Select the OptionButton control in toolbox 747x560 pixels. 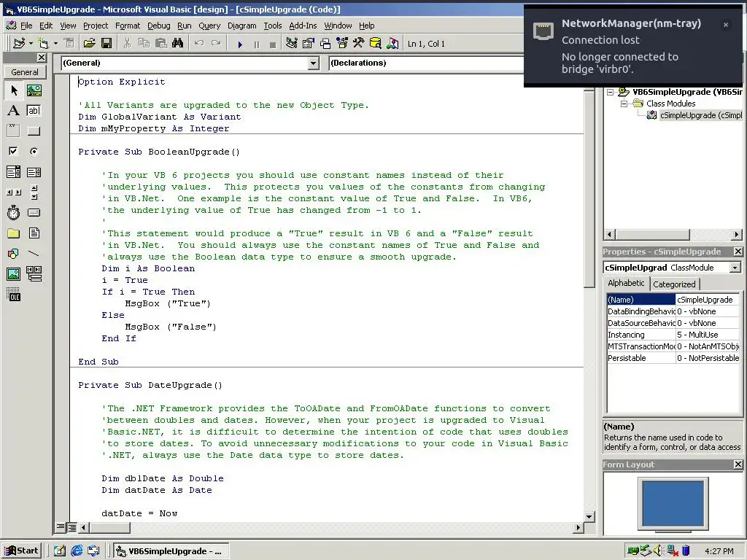pos(34,152)
